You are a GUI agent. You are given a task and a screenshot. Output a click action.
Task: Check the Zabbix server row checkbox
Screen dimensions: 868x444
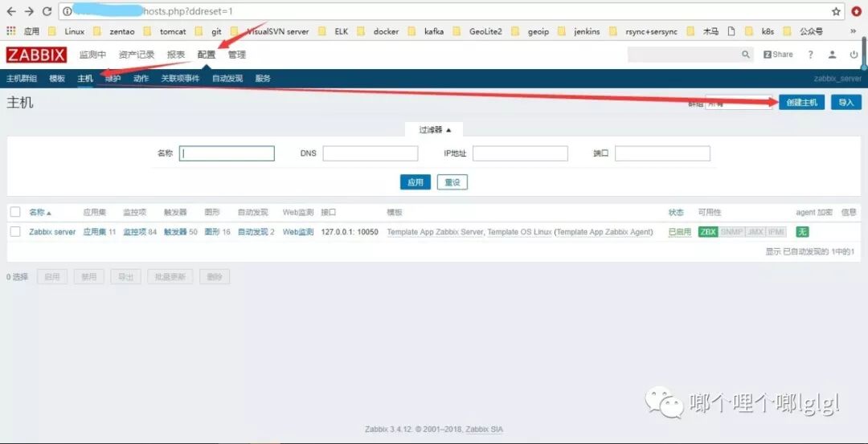point(15,232)
